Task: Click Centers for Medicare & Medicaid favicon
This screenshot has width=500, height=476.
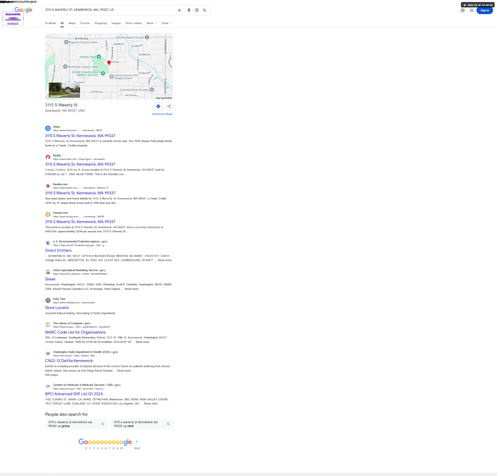Action: (x=48, y=386)
